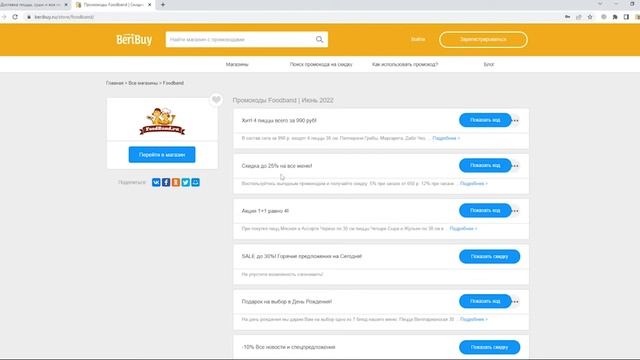640x360 pixels.
Task: Share via the Mail.ru icon
Action: tap(196, 182)
